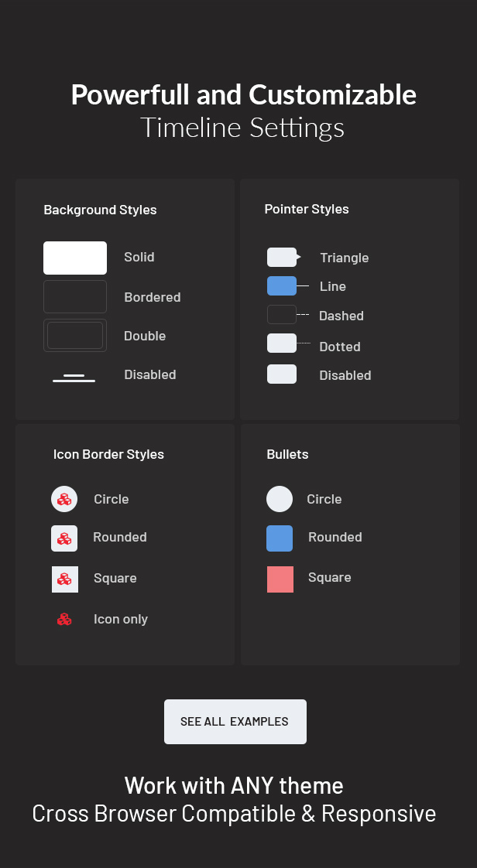Click the pink Square bullet
Screen dimensions: 477x868
click(x=280, y=579)
